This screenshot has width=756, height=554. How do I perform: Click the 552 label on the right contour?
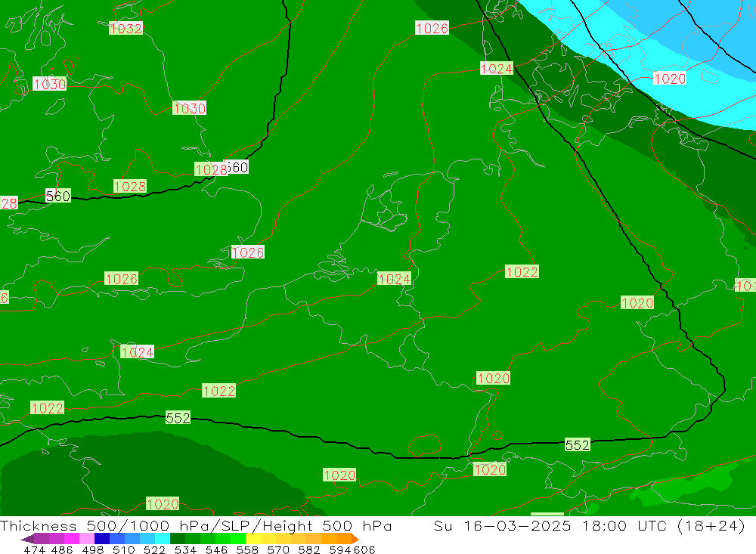577,444
